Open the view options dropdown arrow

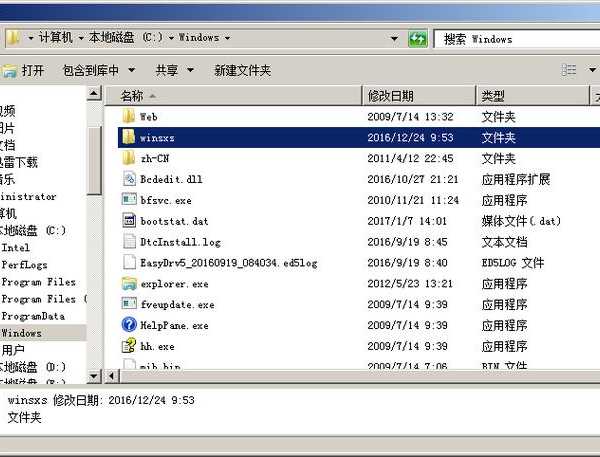(592, 70)
